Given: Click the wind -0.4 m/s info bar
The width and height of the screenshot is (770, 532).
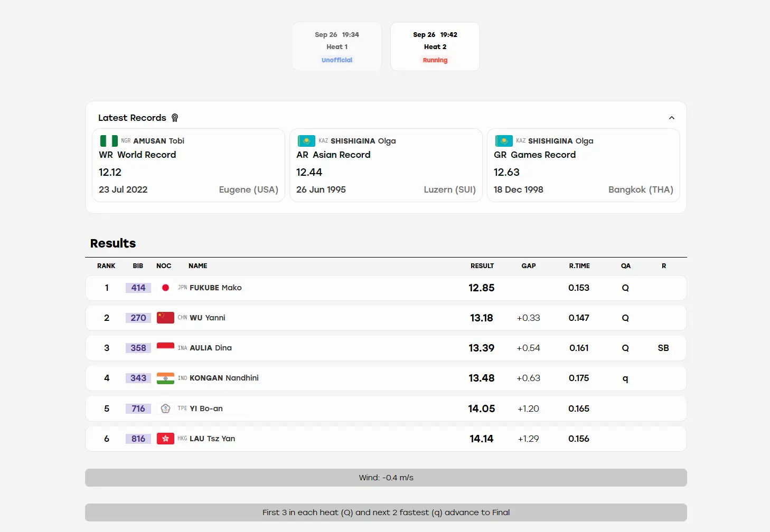Looking at the screenshot, I should (386, 478).
